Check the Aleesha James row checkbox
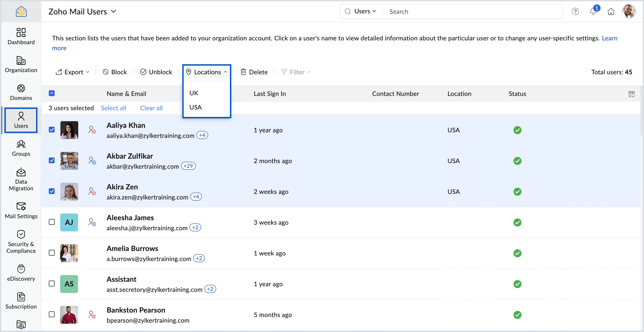The height and width of the screenshot is (332, 644). coord(52,222)
